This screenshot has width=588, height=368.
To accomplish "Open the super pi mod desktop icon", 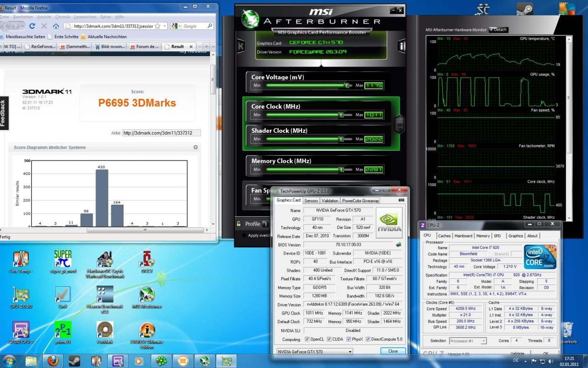I will coord(63,262).
